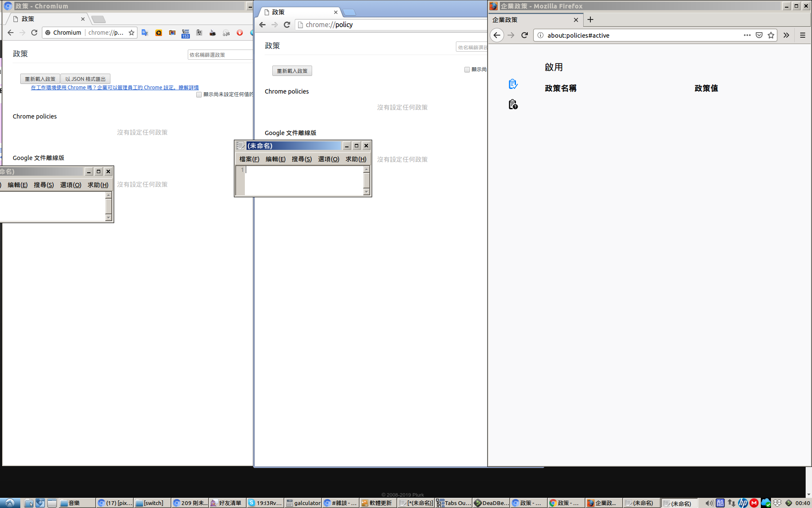Open the new tab button in the Chromium window
Screen dimensions: 812x508
[99, 19]
